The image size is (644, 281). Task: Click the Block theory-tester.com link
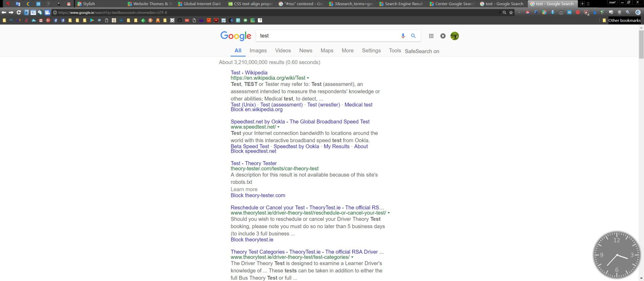click(x=258, y=195)
